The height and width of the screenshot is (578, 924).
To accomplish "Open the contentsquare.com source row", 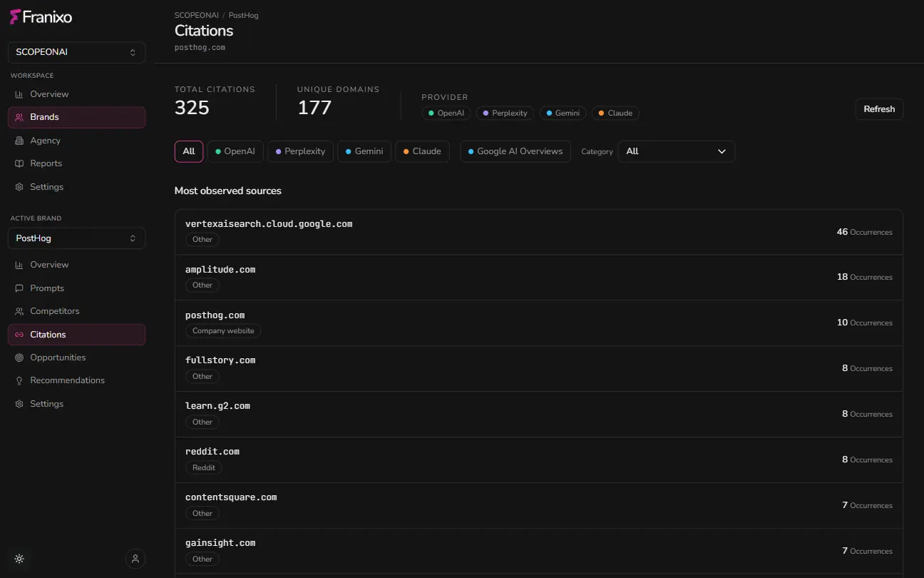I will coord(539,506).
